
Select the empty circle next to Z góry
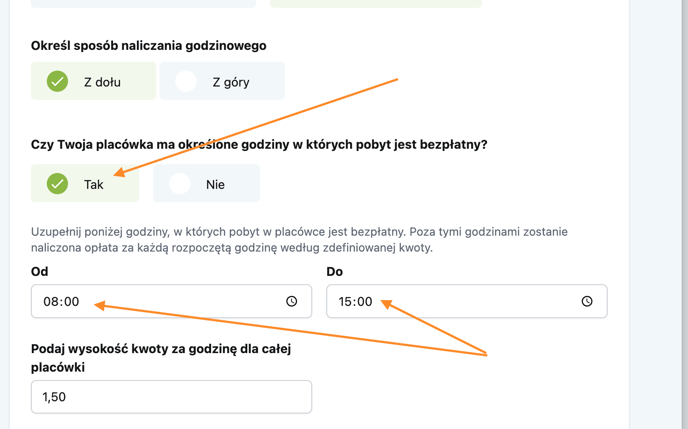click(x=186, y=81)
